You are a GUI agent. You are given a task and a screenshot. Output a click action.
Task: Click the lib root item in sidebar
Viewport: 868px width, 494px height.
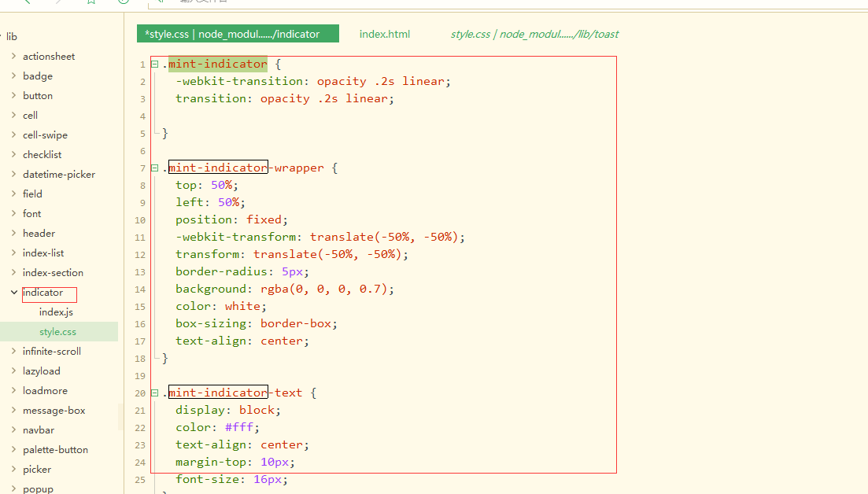[12, 36]
